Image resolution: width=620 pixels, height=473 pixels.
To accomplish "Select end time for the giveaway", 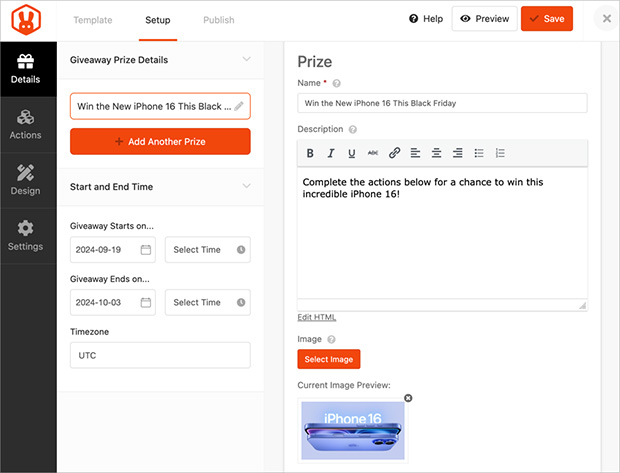I will coord(208,303).
